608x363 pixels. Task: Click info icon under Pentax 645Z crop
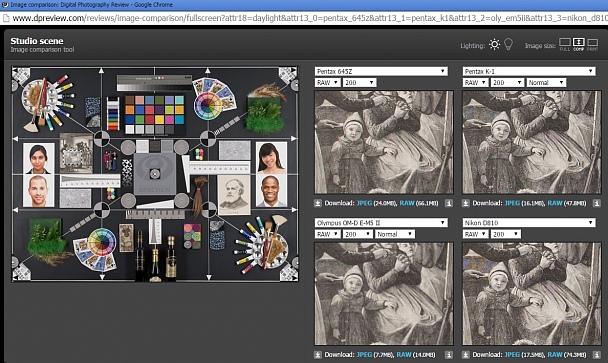(449, 203)
